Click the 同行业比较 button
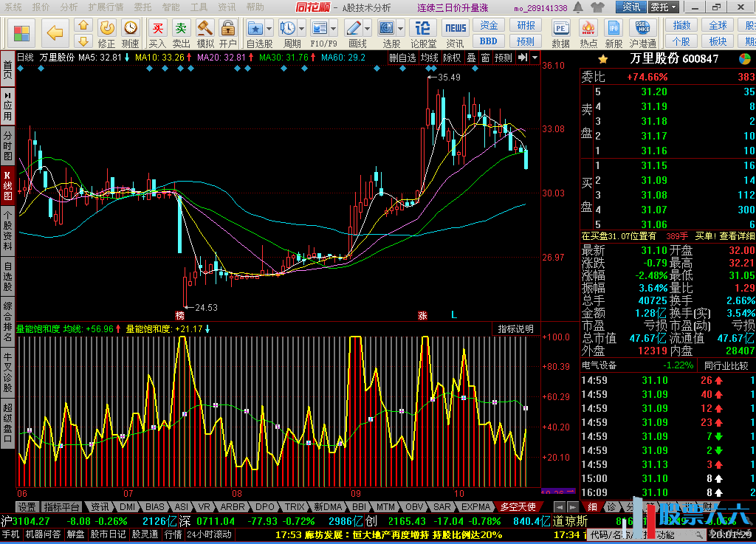Screen dimensions: 756x544 [725, 365]
